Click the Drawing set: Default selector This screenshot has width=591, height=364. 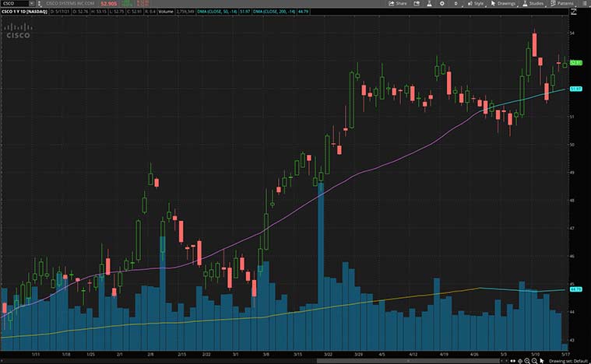click(x=568, y=360)
